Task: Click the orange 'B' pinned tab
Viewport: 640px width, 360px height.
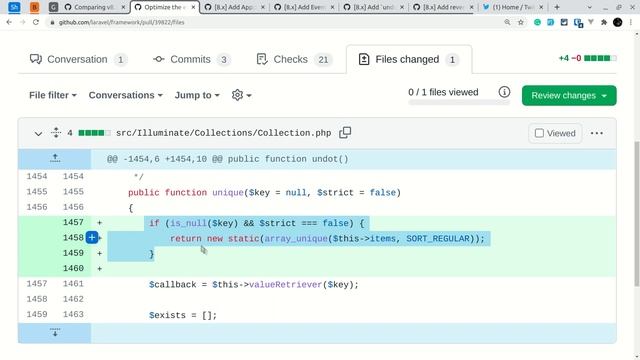Action: [x=35, y=7]
